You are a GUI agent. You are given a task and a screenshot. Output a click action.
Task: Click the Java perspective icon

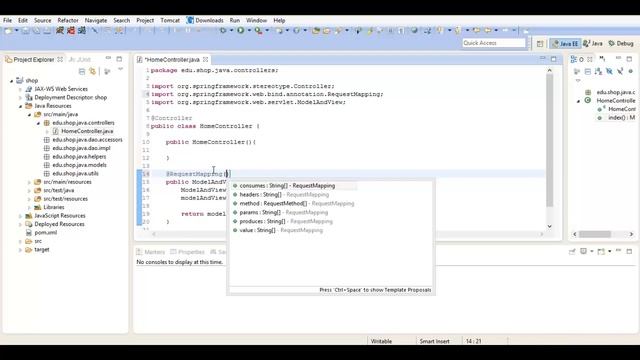point(587,43)
